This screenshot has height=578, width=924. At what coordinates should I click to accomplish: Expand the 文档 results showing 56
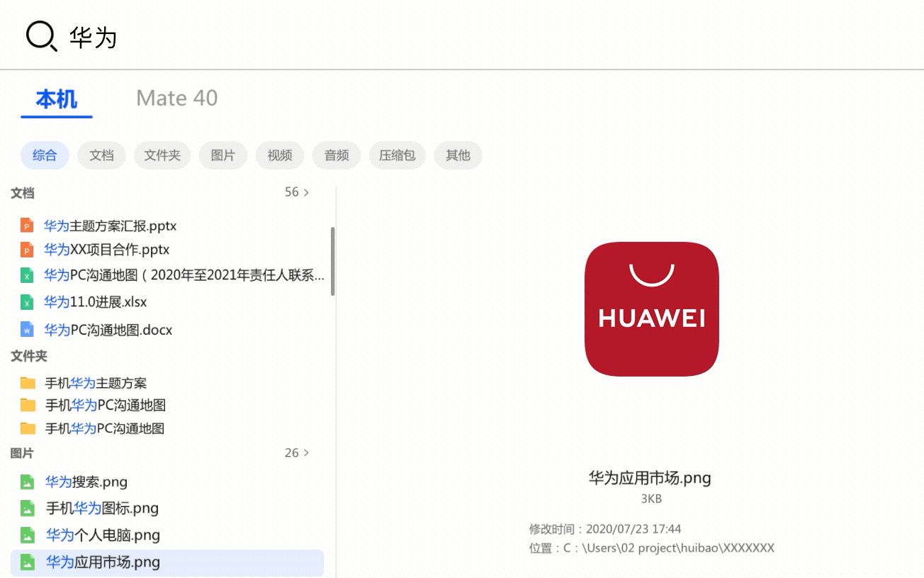(x=297, y=192)
